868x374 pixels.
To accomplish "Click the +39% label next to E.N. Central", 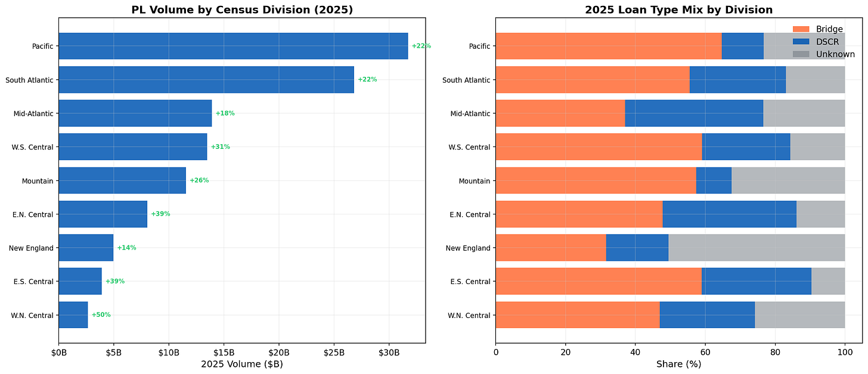I will [x=160, y=213].
